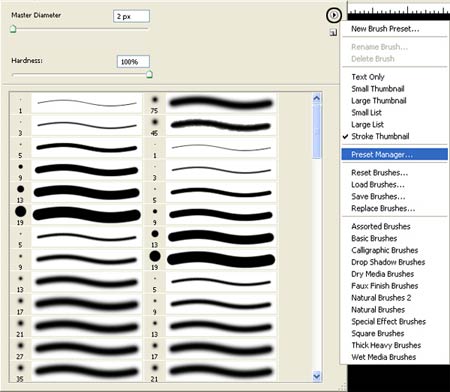The width and height of the screenshot is (450, 392).
Task: Click the new preset icon below the flyout arrow
Action: pyautogui.click(x=333, y=32)
